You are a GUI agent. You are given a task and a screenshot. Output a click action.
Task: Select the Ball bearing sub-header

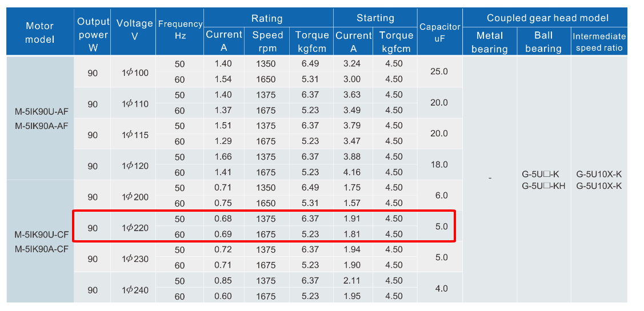[x=543, y=42]
